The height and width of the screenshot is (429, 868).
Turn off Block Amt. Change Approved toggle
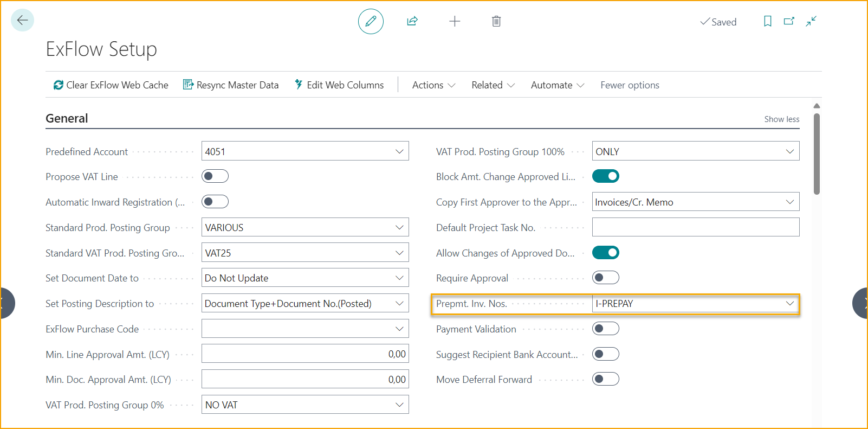pyautogui.click(x=605, y=176)
